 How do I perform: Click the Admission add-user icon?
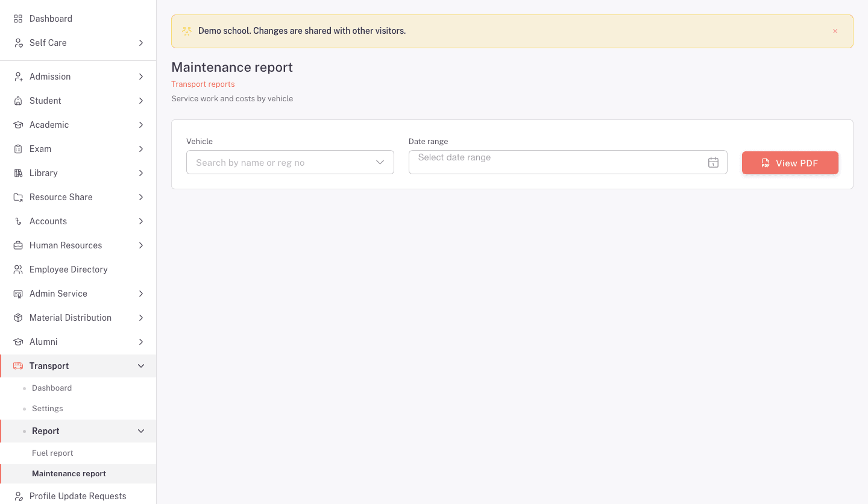click(x=18, y=77)
